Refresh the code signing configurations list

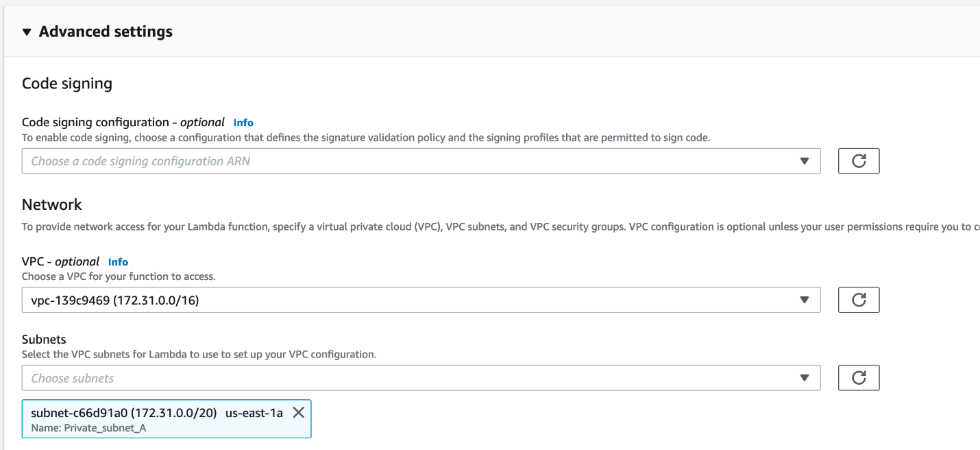(859, 161)
